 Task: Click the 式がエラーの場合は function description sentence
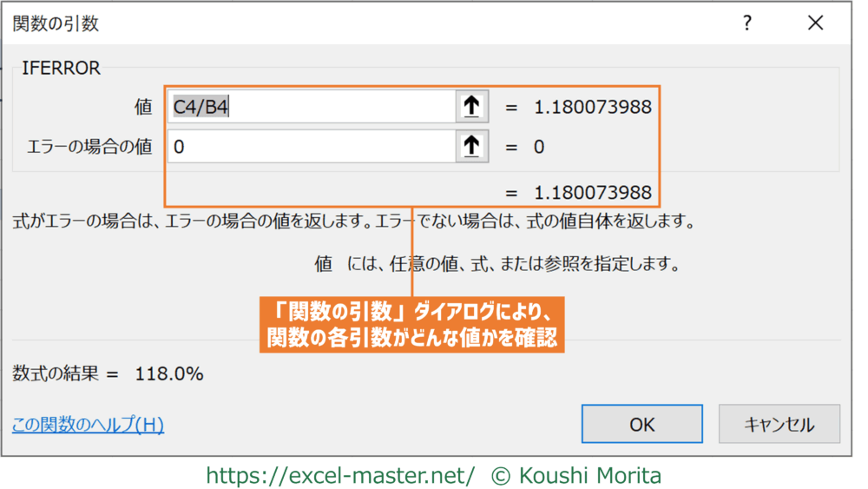[x=354, y=221]
